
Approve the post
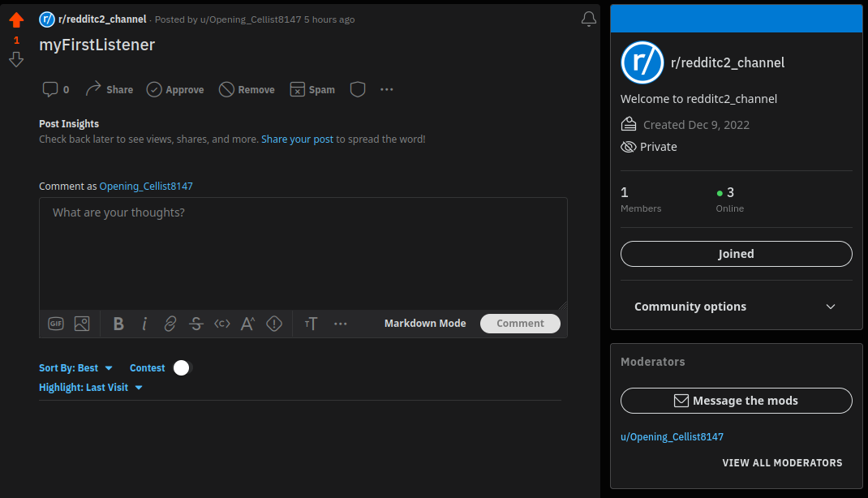point(175,89)
